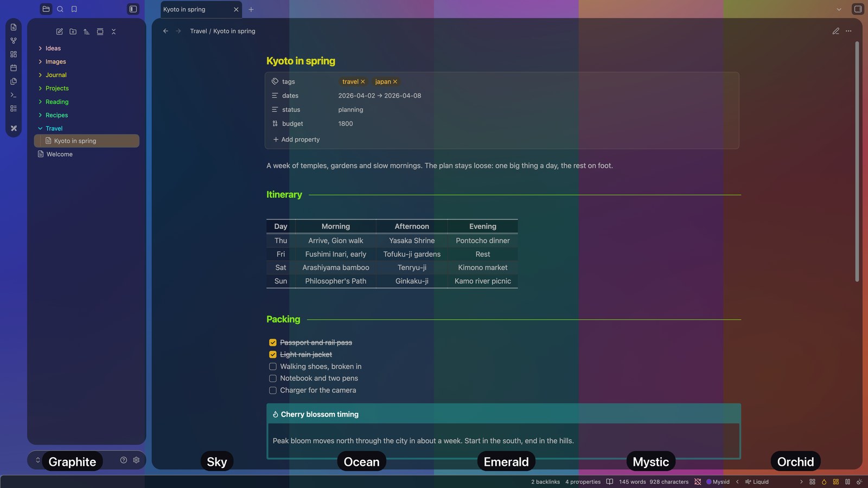Open Obsidian settings gear
The image size is (868, 488).
click(136, 460)
